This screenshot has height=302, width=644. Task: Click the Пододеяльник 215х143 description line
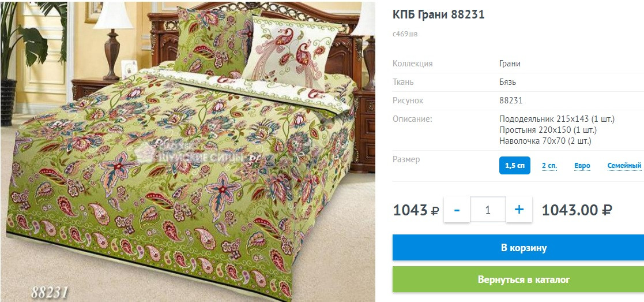[x=556, y=120]
